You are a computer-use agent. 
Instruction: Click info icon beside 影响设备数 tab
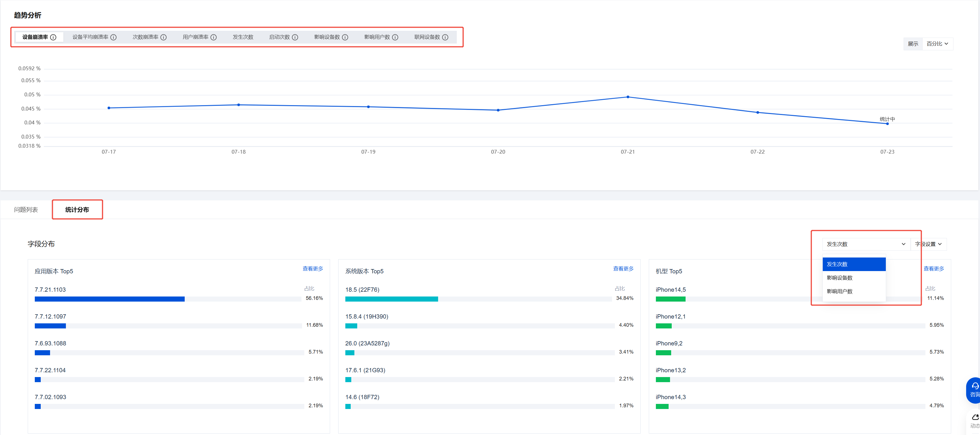tap(345, 37)
